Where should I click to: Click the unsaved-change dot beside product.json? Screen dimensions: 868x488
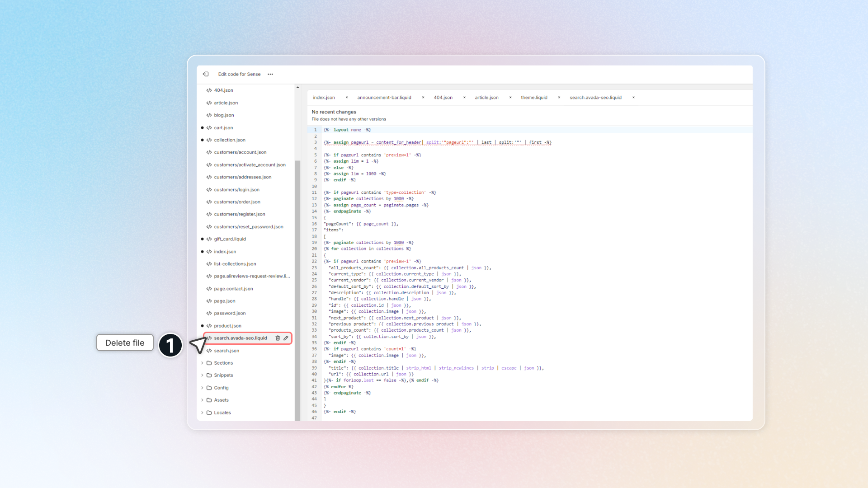202,325
